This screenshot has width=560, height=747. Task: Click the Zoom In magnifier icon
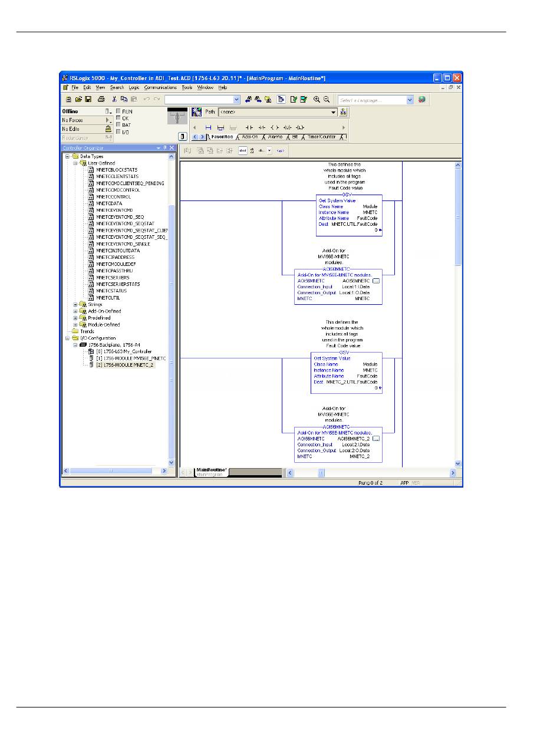coord(317,100)
